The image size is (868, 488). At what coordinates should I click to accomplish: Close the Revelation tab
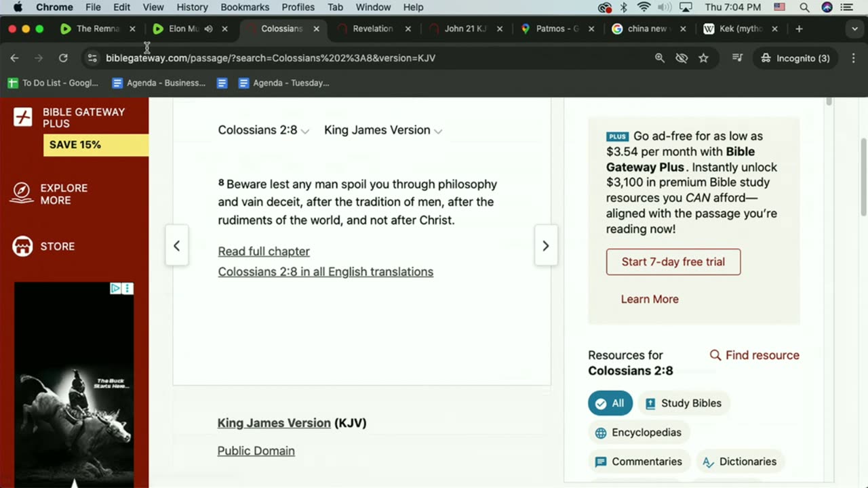pos(408,29)
